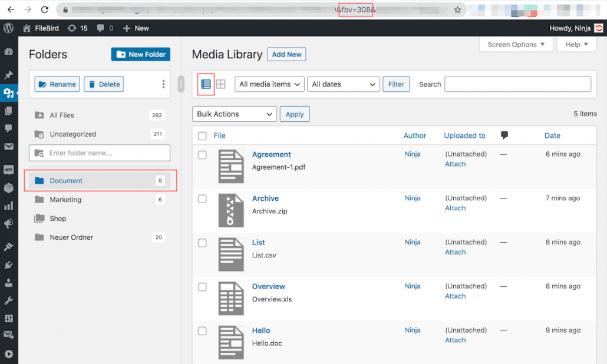Select the Marketing folder

pyautogui.click(x=65, y=200)
